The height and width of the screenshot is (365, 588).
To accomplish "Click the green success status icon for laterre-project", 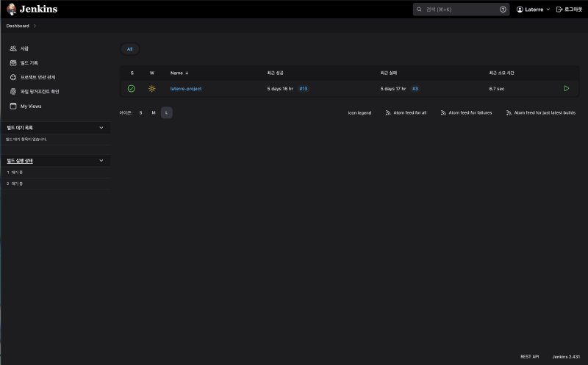I will 132,88.
